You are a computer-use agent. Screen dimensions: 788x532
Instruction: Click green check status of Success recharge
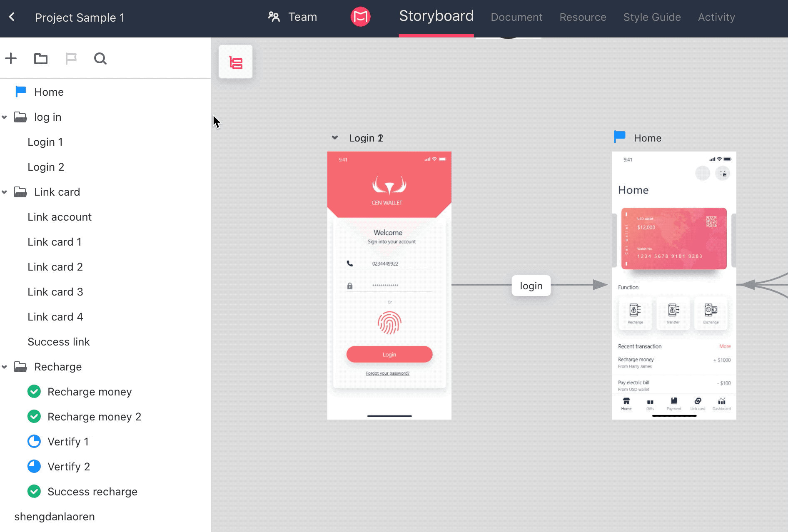coord(34,491)
